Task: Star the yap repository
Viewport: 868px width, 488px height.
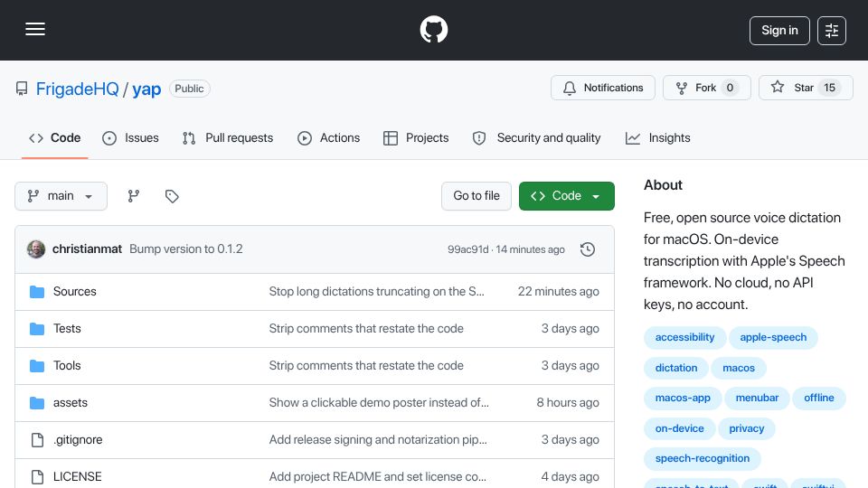Action: coord(806,88)
